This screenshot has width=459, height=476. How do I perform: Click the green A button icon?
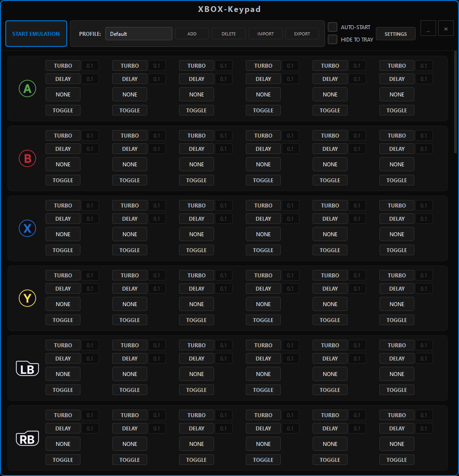pos(27,88)
